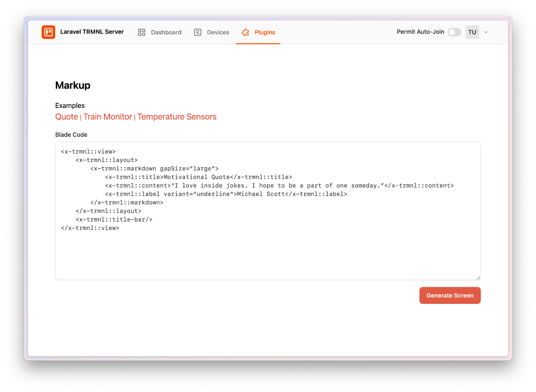Open the account dropdown chevron
Screen dimensions: 536x392
tap(486, 32)
